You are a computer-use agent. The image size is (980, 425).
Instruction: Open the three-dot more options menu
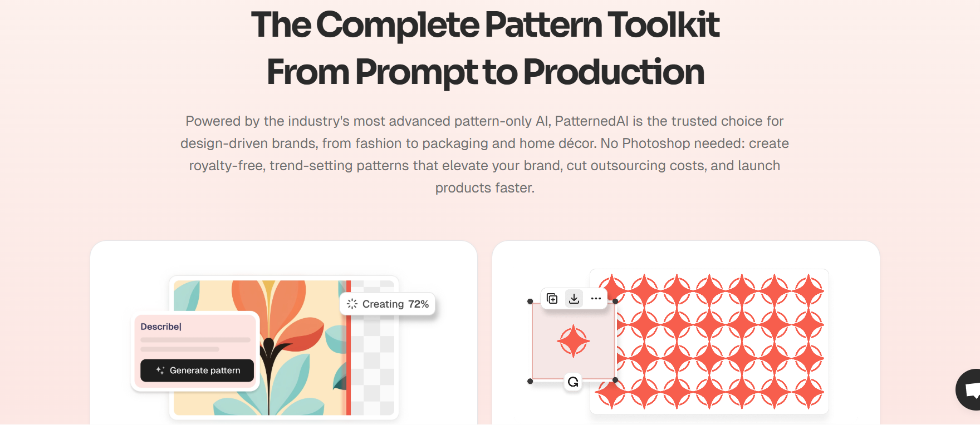[x=596, y=299]
